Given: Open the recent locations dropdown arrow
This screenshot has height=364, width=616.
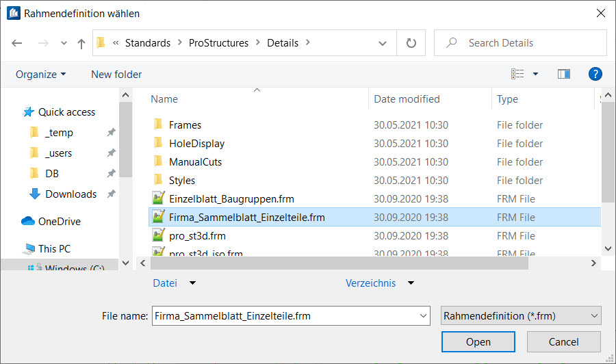Looking at the screenshot, I should click(x=64, y=43).
